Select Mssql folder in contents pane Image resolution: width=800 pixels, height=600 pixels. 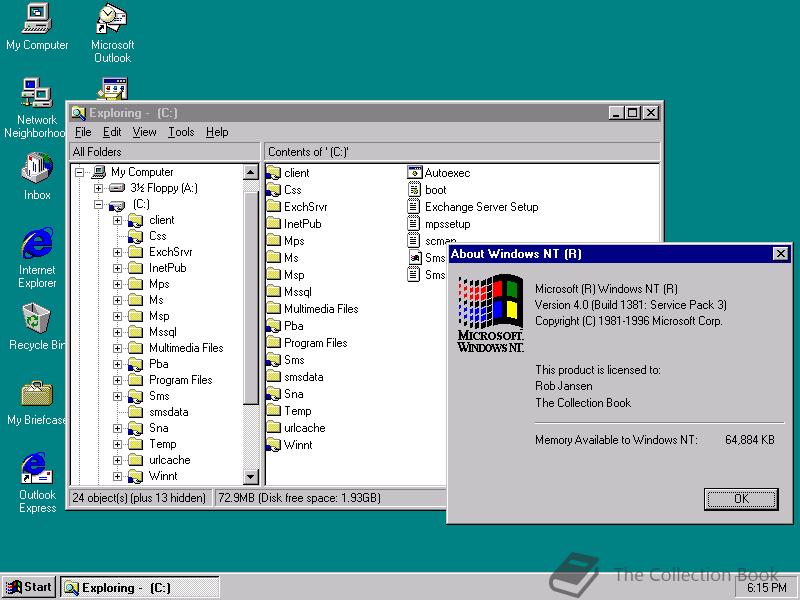click(x=289, y=292)
